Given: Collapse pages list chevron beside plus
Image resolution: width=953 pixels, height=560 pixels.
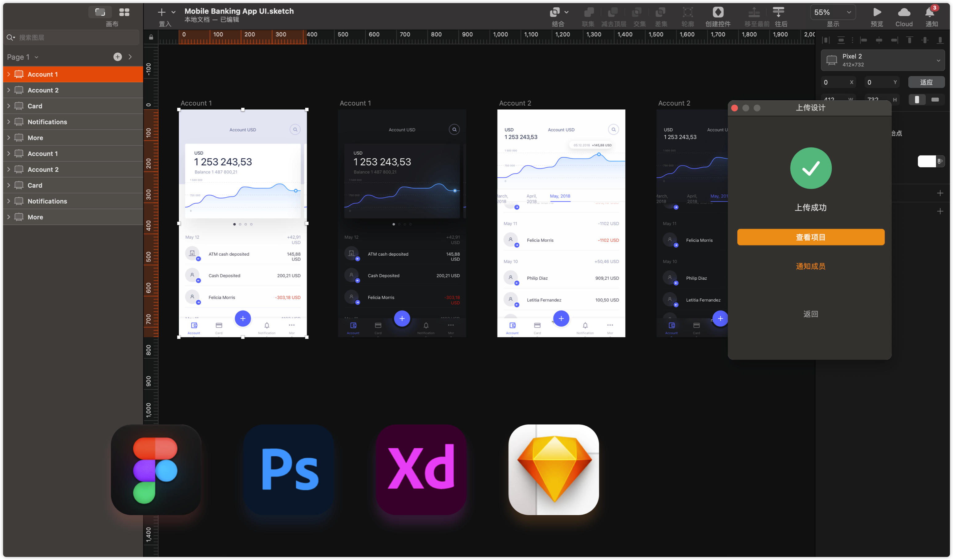Looking at the screenshot, I should [x=130, y=57].
